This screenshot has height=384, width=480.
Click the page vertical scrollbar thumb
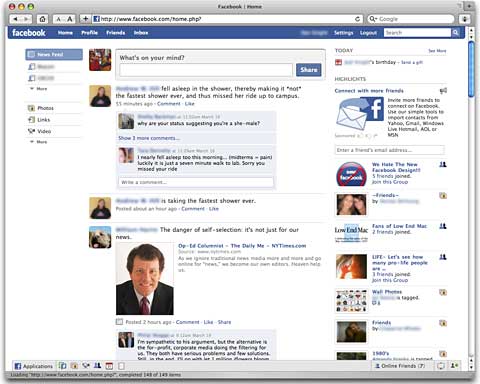(x=471, y=68)
